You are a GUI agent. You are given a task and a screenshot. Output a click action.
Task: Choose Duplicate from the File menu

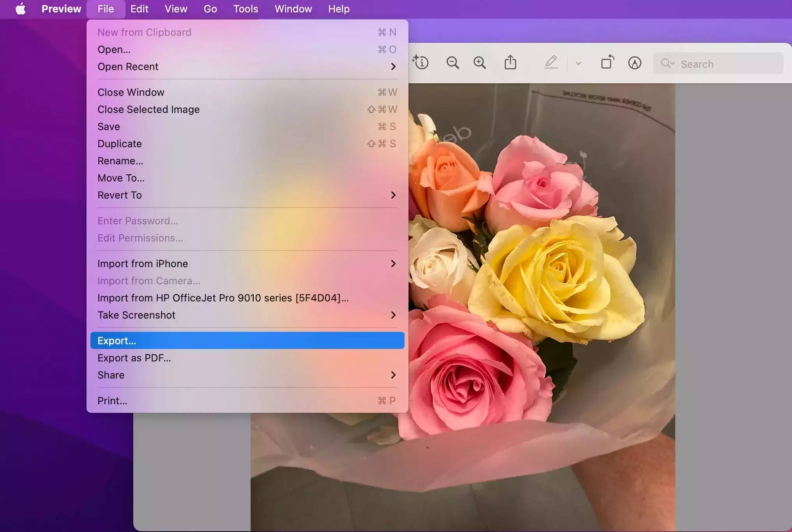(x=120, y=144)
